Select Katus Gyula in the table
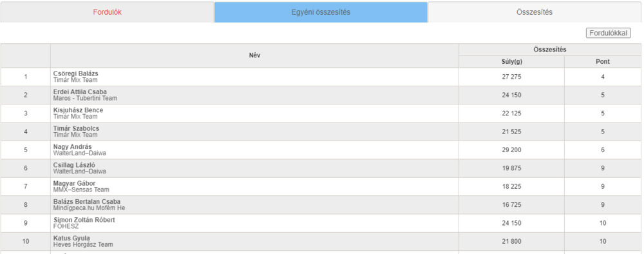The image size is (644, 254). point(71,239)
